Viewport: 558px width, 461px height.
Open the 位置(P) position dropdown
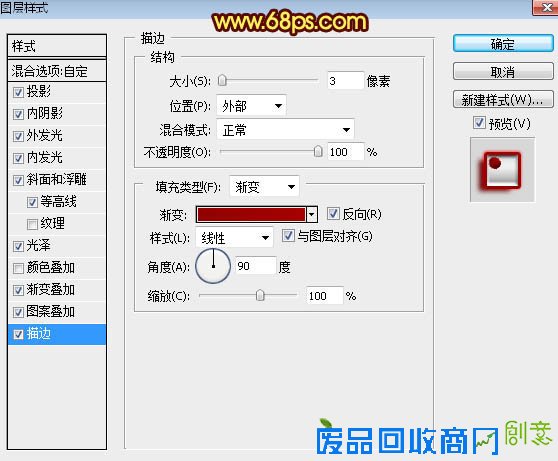[251, 106]
